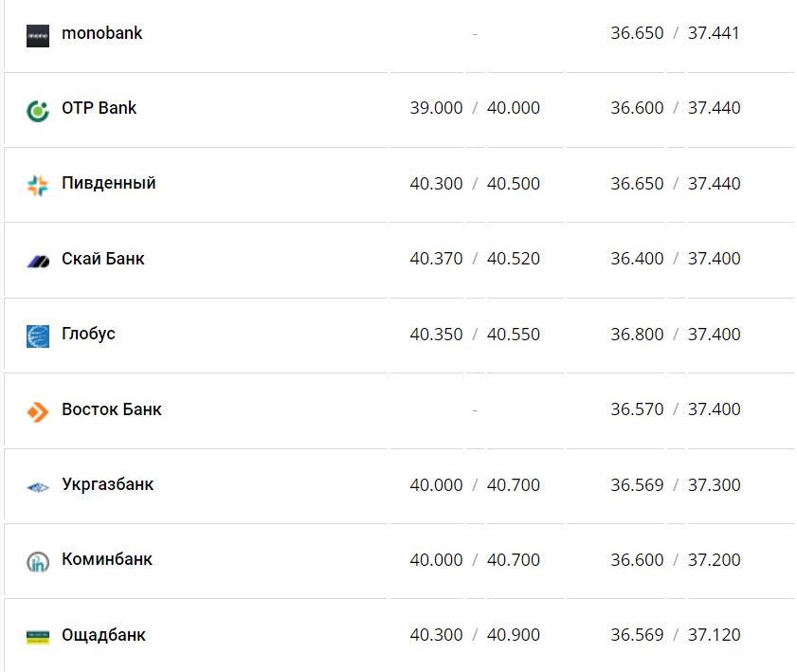
Task: Click the Укргазбанк logo icon
Action: tap(38, 486)
